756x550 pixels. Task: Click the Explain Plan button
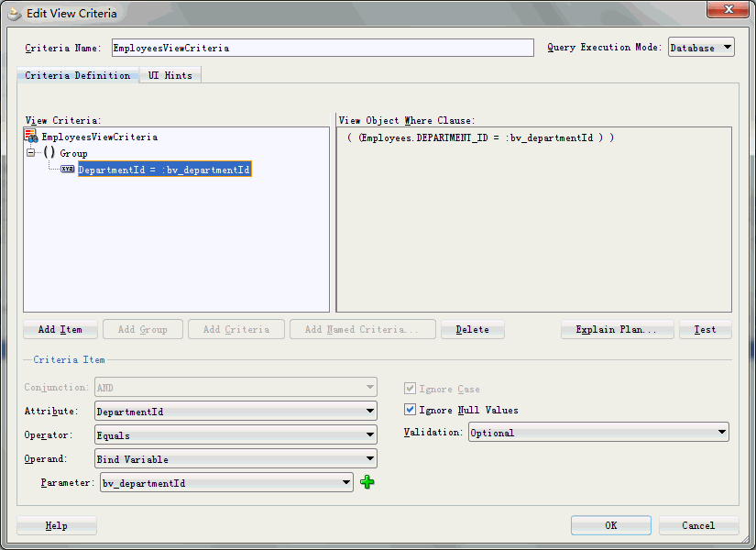pyautogui.click(x=617, y=329)
